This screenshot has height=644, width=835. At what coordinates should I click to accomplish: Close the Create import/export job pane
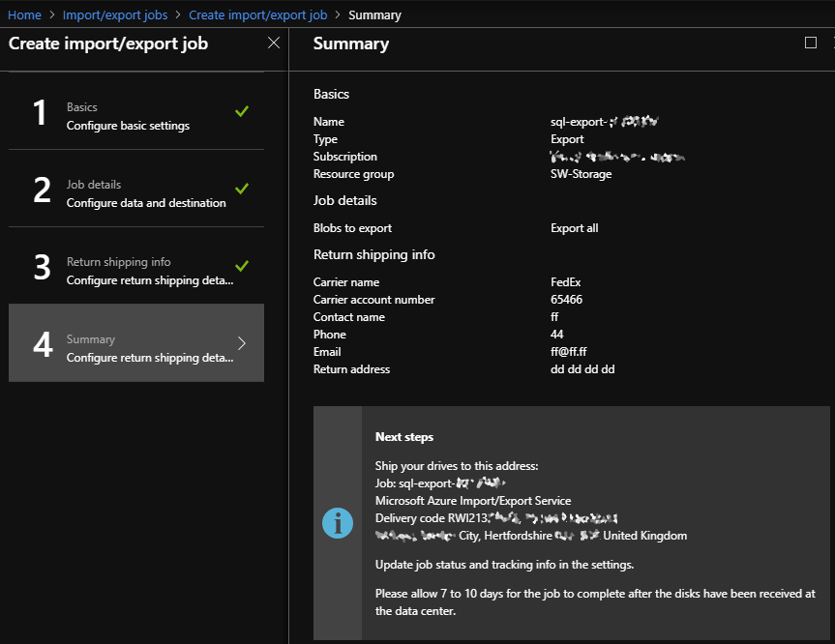(x=274, y=43)
